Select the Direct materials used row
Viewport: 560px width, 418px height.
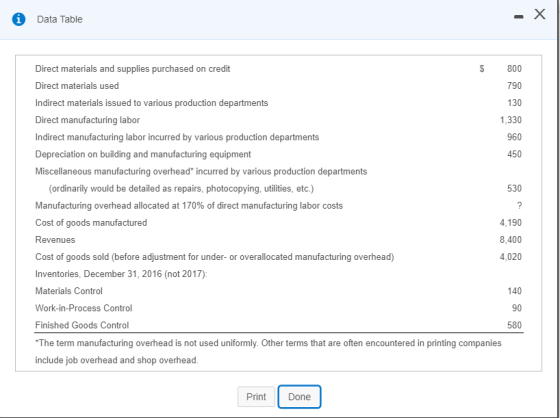[x=279, y=86]
